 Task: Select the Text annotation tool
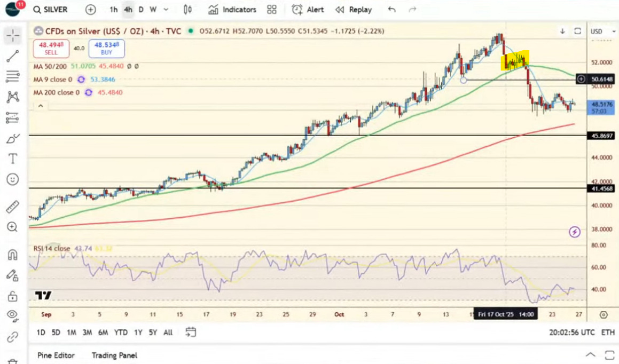13,159
